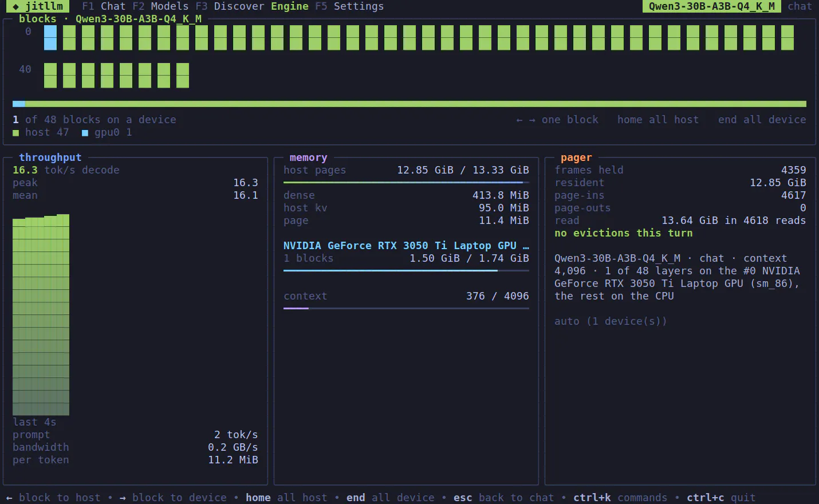Click the jitllm logo badge

tap(38, 6)
